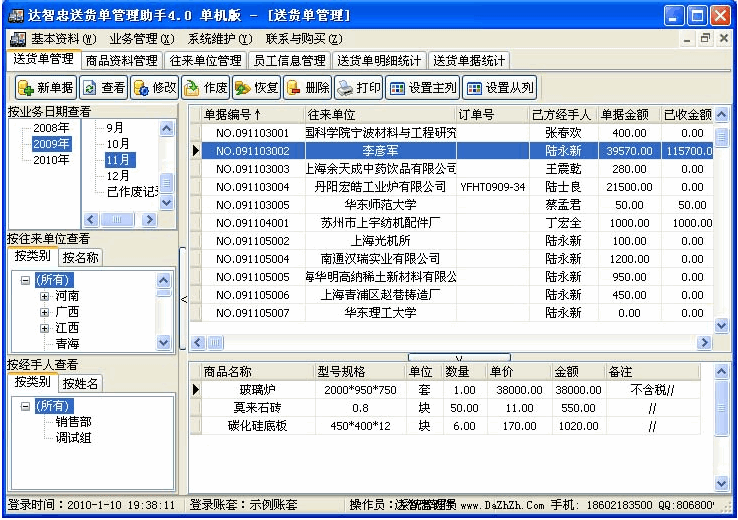Click the 单据金额 column header

629,114
